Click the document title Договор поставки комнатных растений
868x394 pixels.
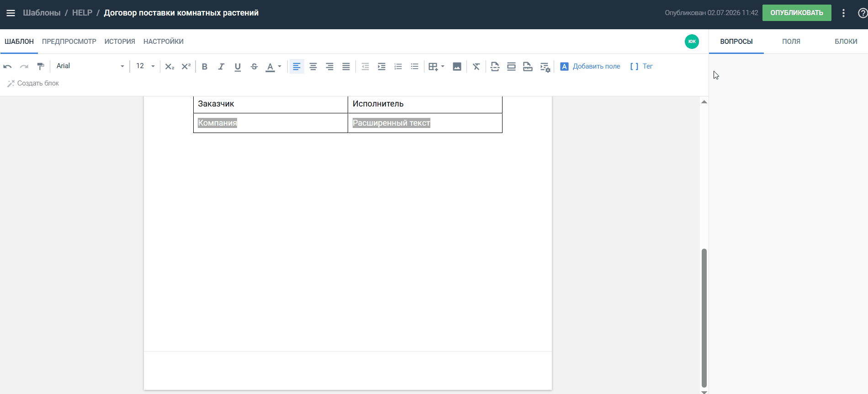click(x=181, y=13)
